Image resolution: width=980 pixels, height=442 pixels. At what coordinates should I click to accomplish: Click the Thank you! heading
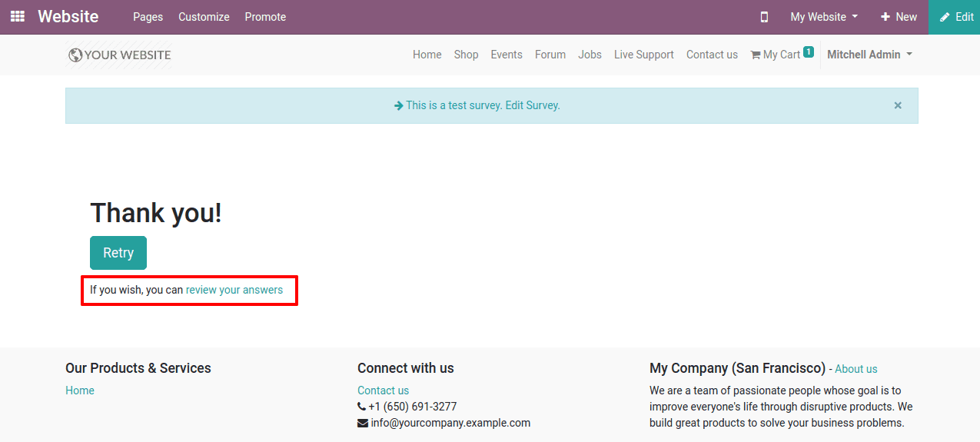(156, 213)
